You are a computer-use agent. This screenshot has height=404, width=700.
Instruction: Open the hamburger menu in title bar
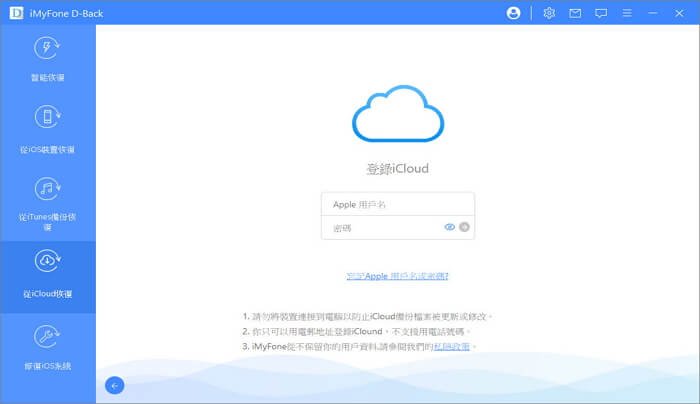626,13
